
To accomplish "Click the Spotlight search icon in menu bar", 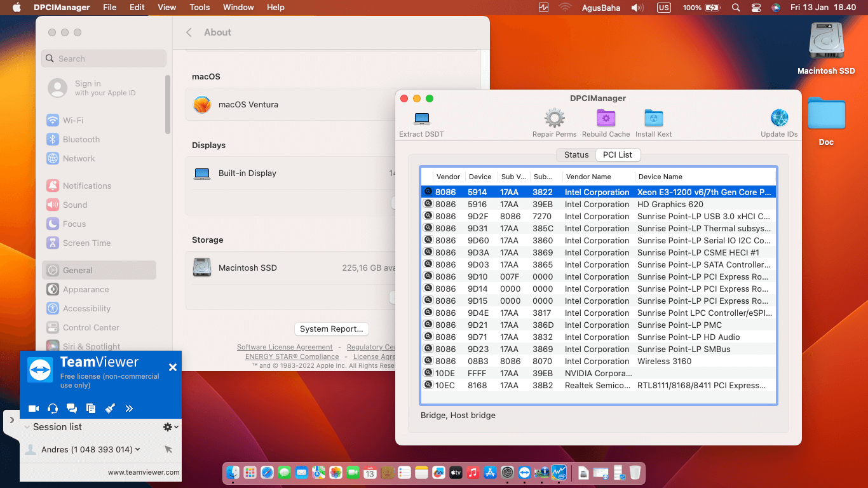I will tap(736, 8).
